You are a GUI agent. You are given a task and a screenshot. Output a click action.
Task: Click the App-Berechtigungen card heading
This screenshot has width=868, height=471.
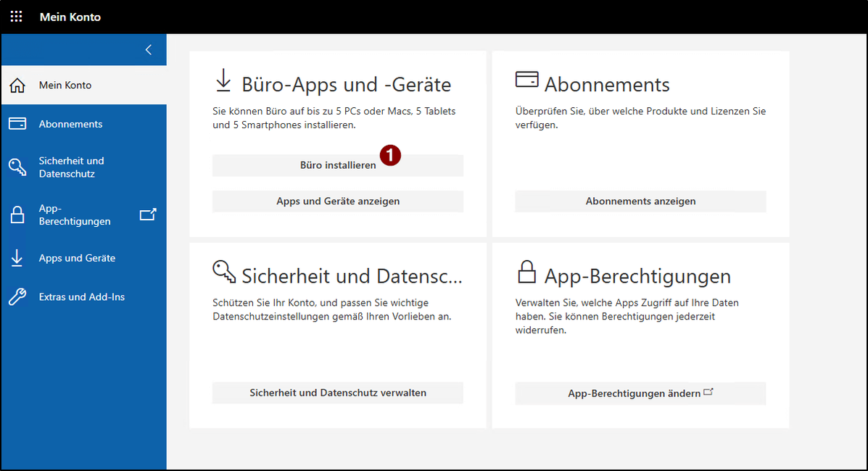(x=637, y=276)
